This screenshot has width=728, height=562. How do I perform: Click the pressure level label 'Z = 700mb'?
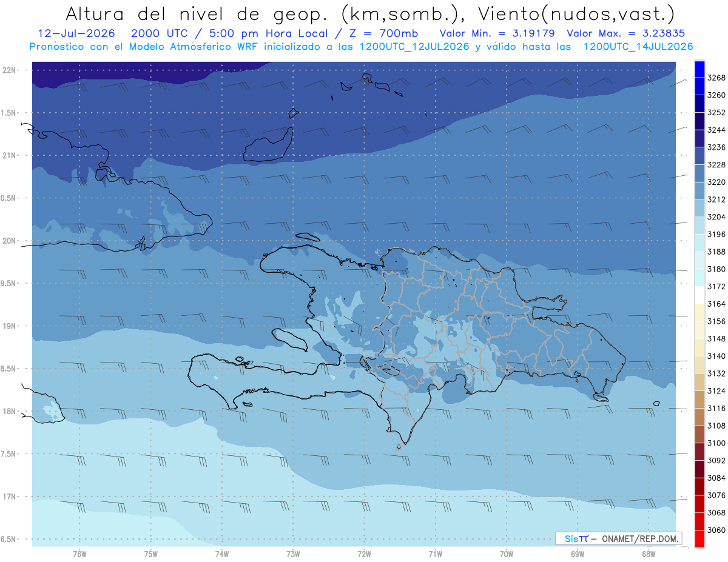tap(383, 33)
